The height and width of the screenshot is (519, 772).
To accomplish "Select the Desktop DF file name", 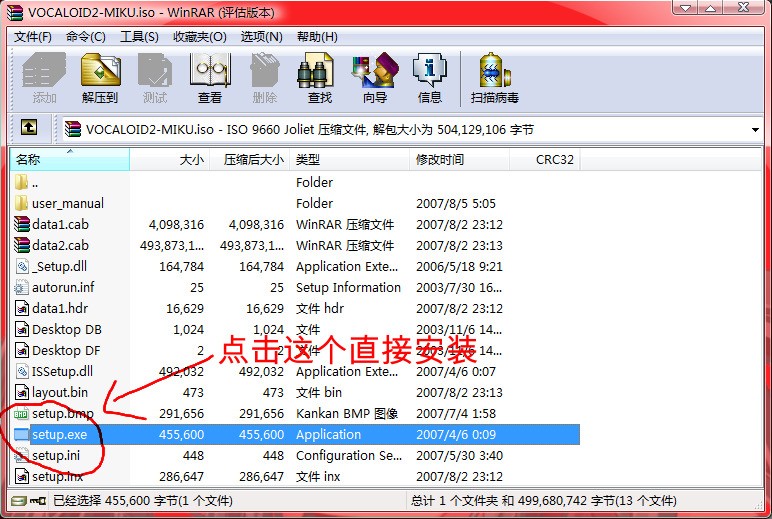I will (x=66, y=351).
